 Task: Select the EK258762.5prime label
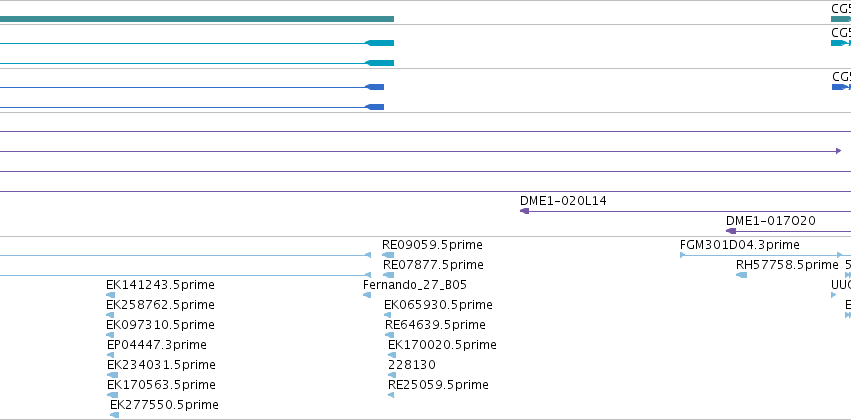[x=160, y=305]
